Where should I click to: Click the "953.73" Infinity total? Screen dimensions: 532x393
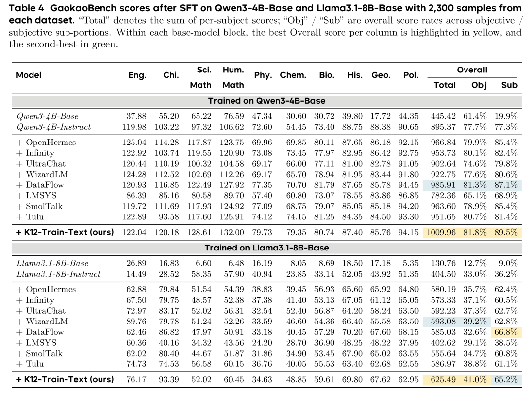[x=443, y=153]
